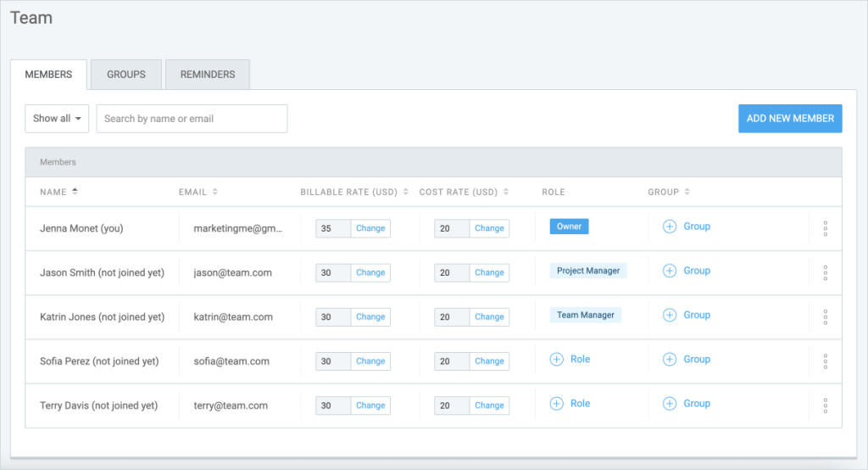Switch to the MEMBERS tab

(x=48, y=75)
